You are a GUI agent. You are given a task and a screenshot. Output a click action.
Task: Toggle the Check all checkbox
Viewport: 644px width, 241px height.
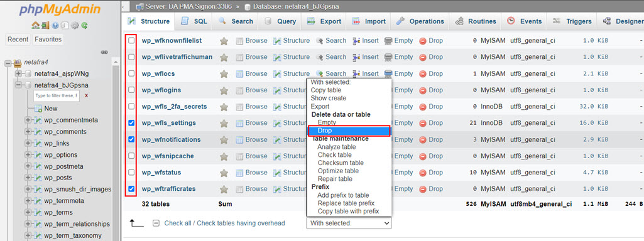pyautogui.click(x=156, y=223)
